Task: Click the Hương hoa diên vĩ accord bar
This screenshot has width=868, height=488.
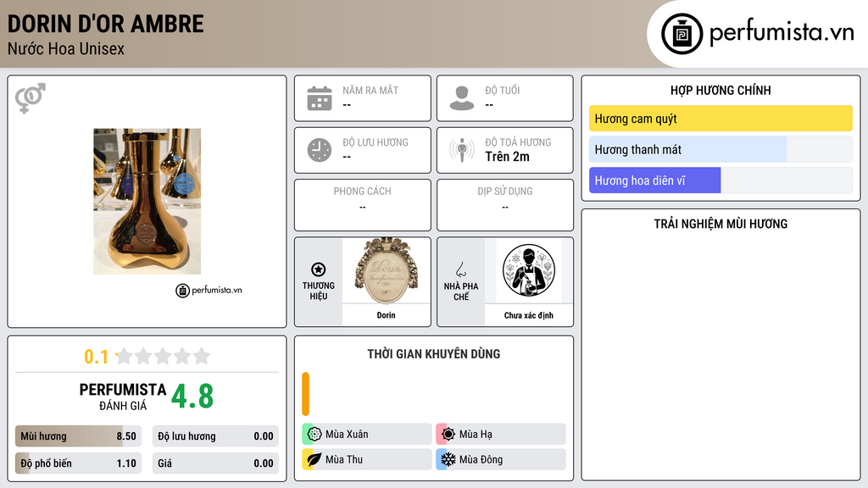Action: [x=721, y=180]
